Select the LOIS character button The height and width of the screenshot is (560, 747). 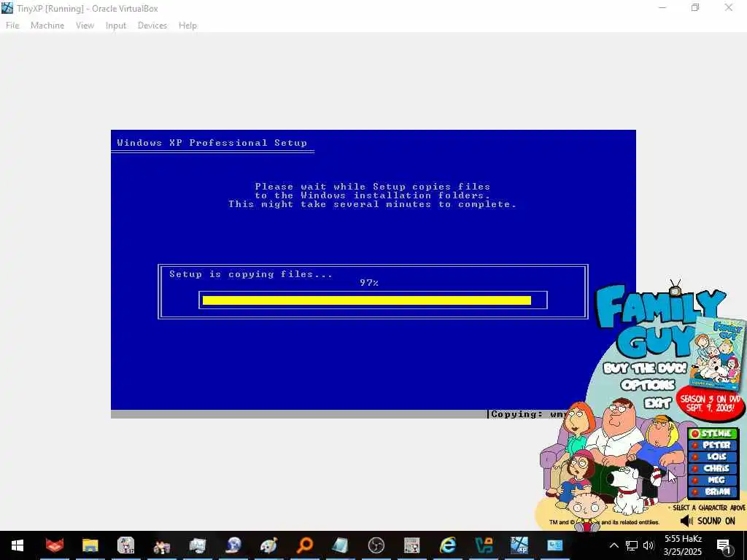(x=713, y=456)
